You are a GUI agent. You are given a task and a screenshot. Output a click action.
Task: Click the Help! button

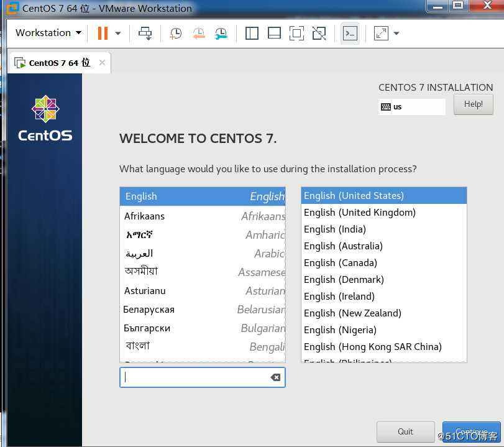coord(473,104)
